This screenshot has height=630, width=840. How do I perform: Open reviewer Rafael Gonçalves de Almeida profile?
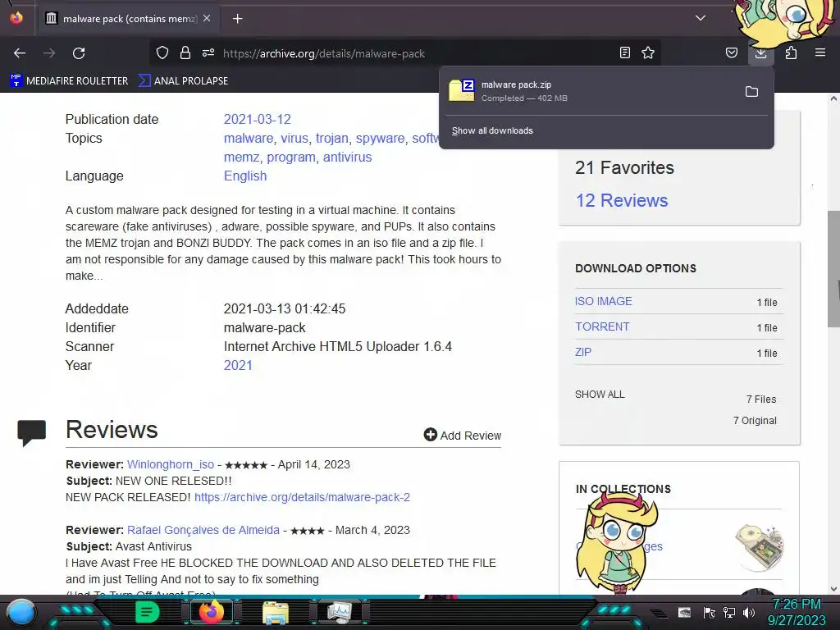tap(203, 530)
